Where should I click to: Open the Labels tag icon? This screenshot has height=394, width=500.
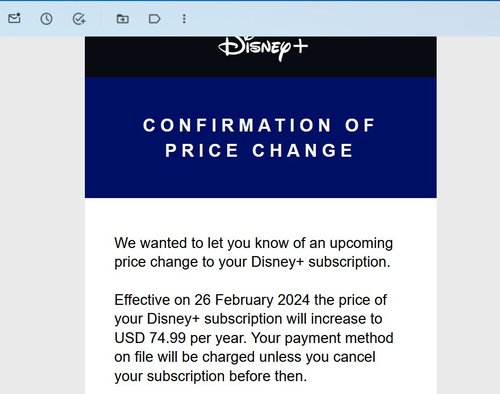[x=154, y=19]
